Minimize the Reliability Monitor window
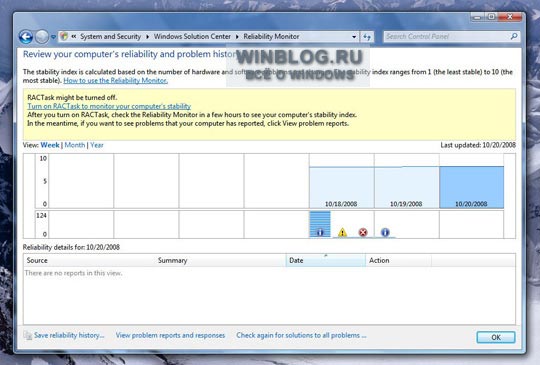The image size is (540, 365). [x=477, y=17]
